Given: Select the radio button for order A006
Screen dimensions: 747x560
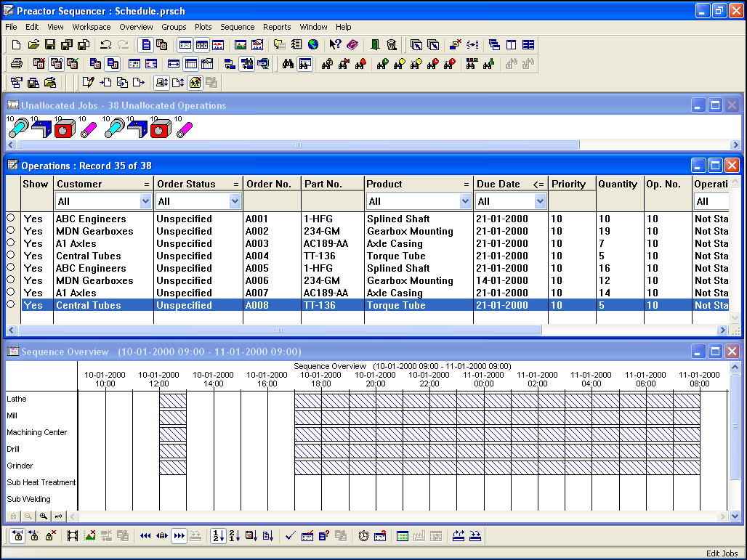Looking at the screenshot, I should click(x=10, y=280).
